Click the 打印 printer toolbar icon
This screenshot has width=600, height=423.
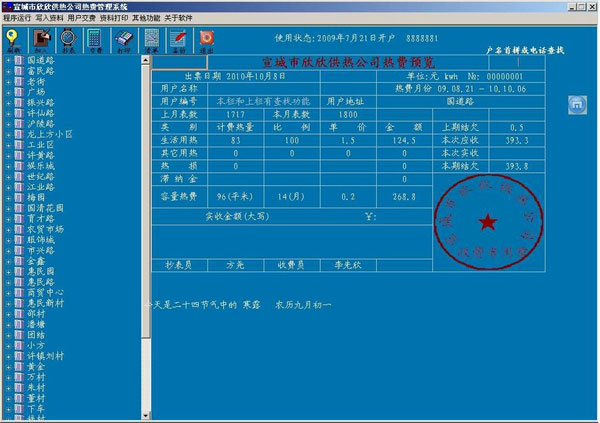pyautogui.click(x=124, y=40)
